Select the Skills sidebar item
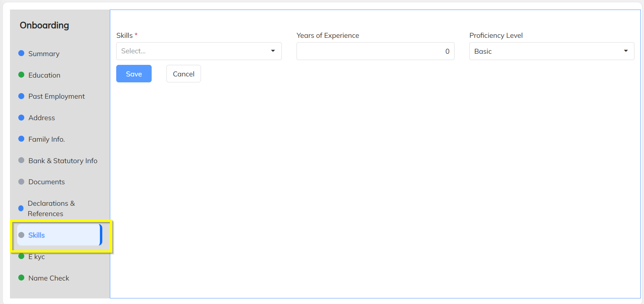This screenshot has width=644, height=304. point(37,235)
